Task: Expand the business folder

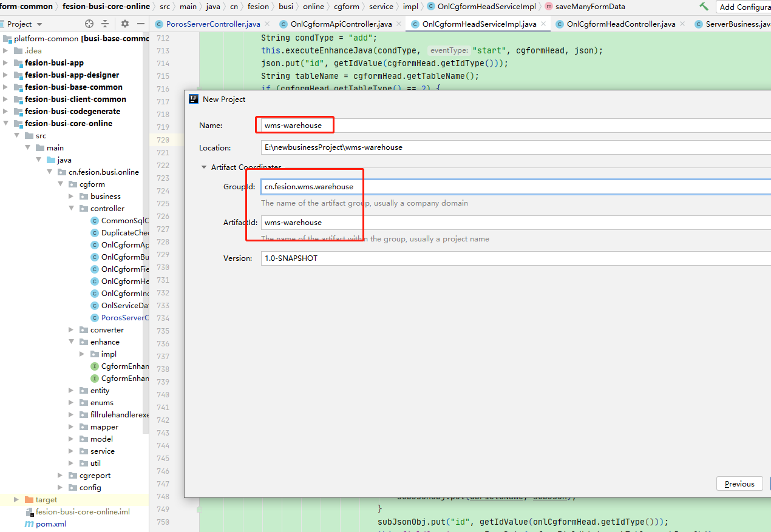Action: tap(71, 196)
